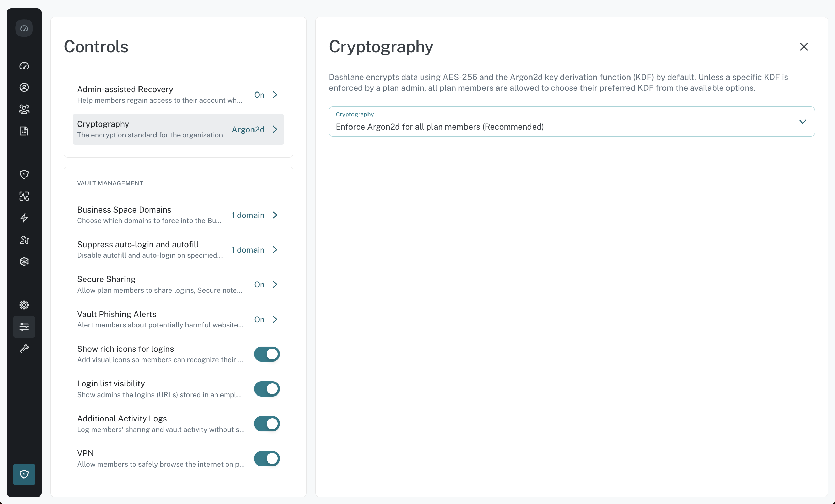The height and width of the screenshot is (504, 835).
Task: Click the lightning bolt sidebar icon
Action: click(x=24, y=218)
